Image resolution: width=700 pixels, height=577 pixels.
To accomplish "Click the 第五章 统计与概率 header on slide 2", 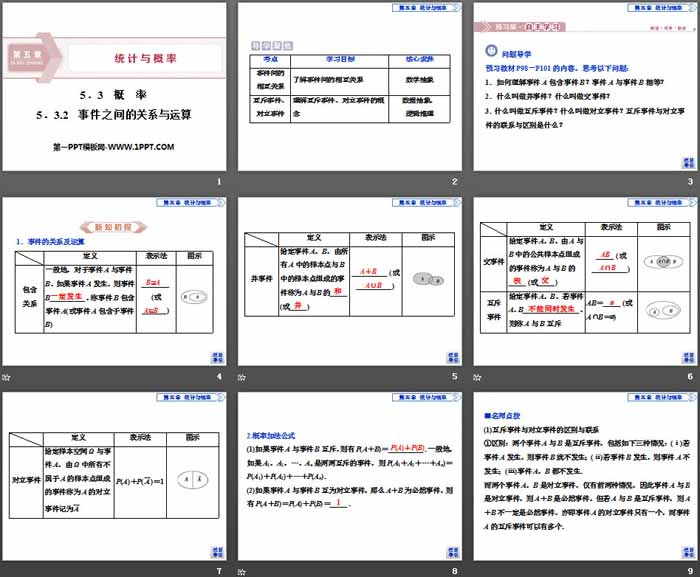I will 424,7.
